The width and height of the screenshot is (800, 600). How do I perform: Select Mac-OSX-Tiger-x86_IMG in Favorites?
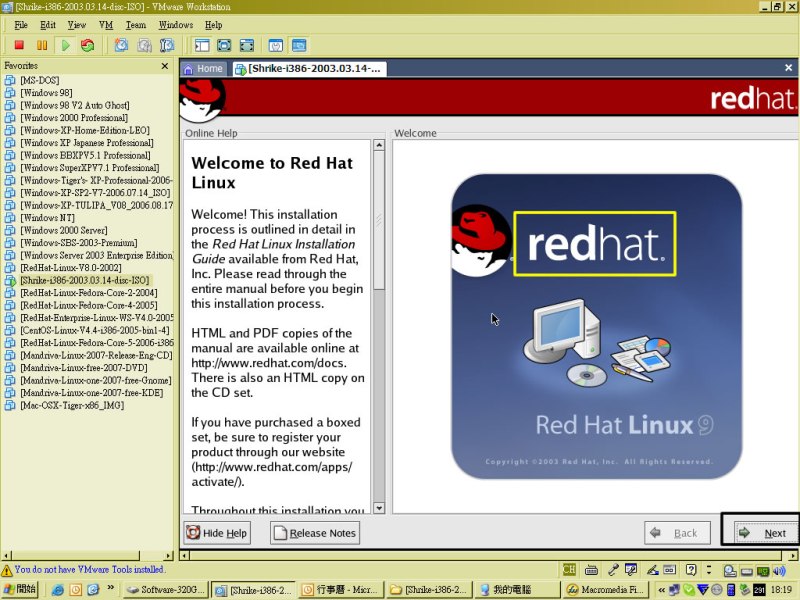72,406
